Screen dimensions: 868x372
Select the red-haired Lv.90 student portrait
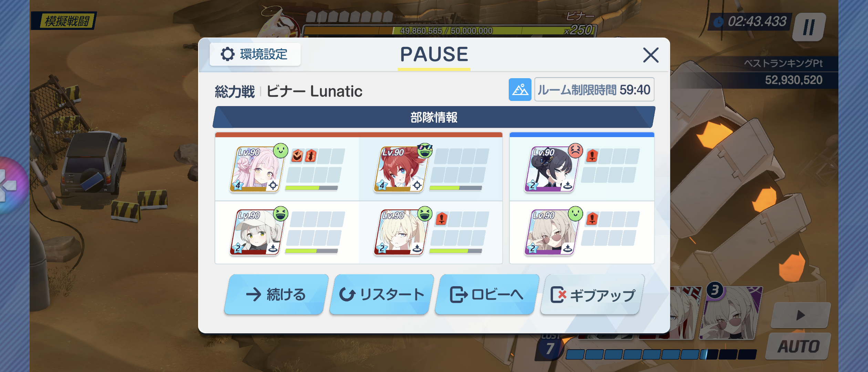click(401, 169)
